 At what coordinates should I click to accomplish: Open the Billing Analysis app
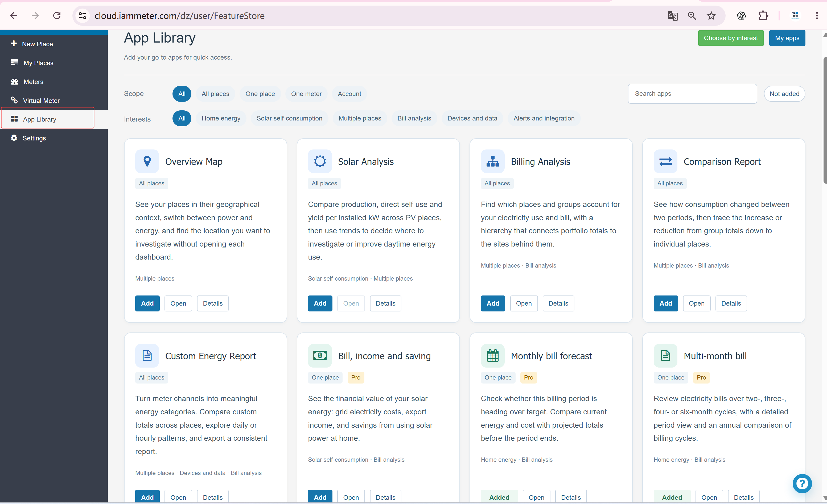[x=524, y=303]
